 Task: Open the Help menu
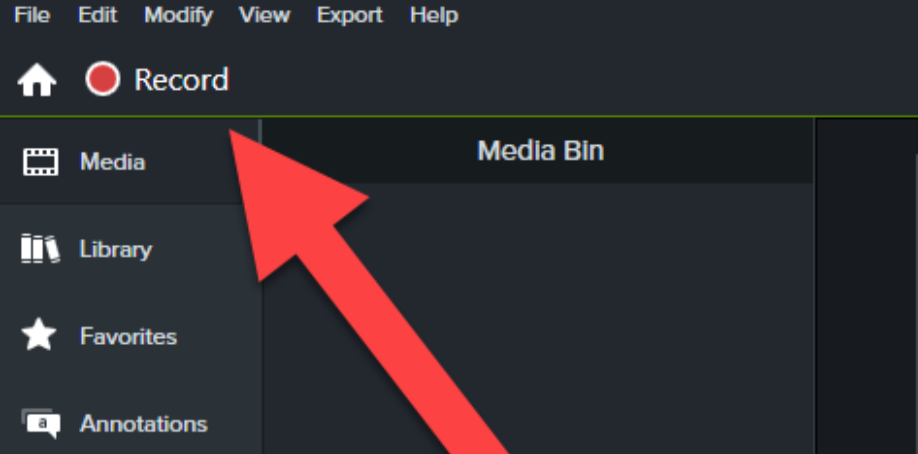[x=434, y=16]
